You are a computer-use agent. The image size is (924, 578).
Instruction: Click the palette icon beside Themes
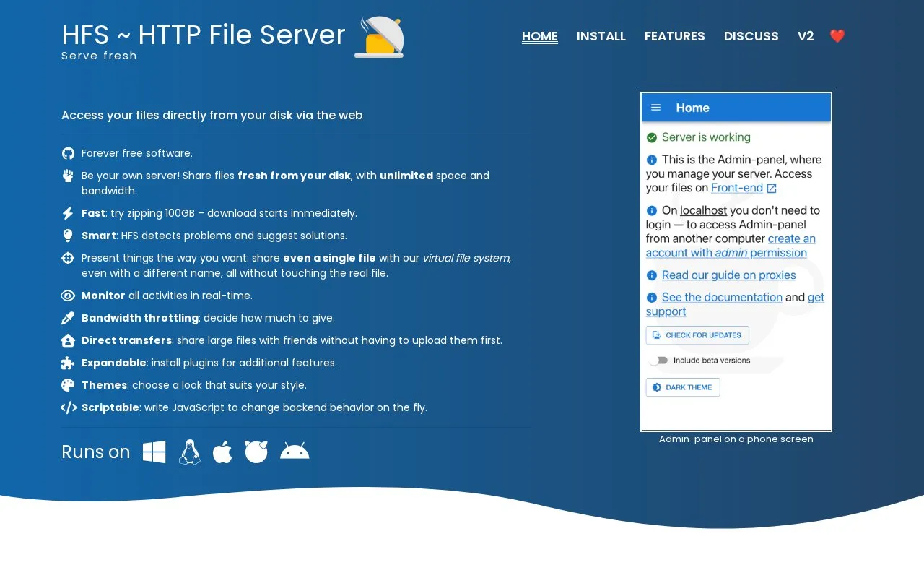pyautogui.click(x=68, y=385)
